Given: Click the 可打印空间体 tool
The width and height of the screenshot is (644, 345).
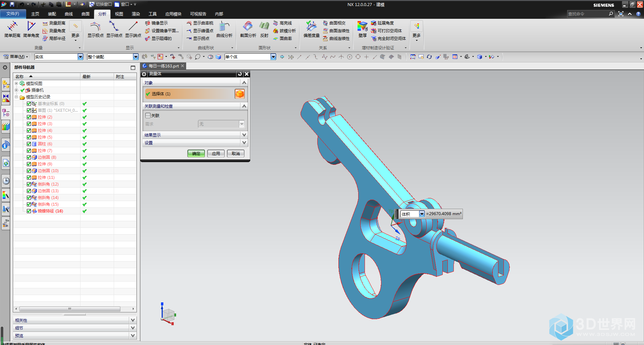Looking at the screenshot, I should 386,31.
